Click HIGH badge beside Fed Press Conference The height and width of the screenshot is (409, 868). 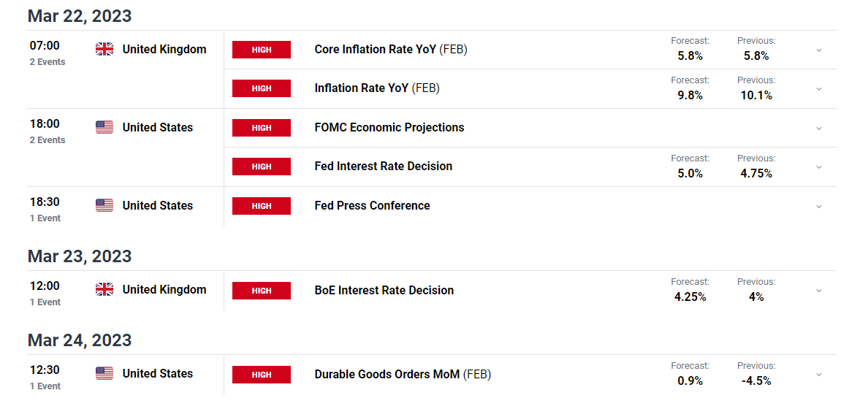coord(262,205)
